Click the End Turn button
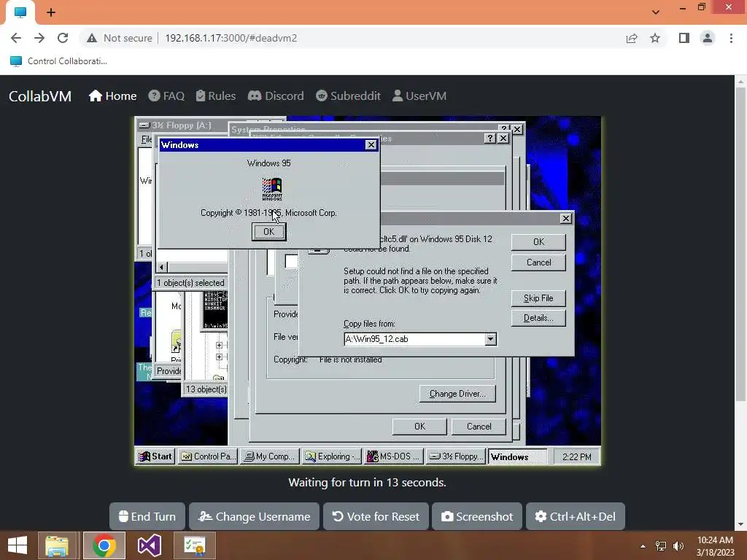This screenshot has height=560, width=747. [x=147, y=517]
